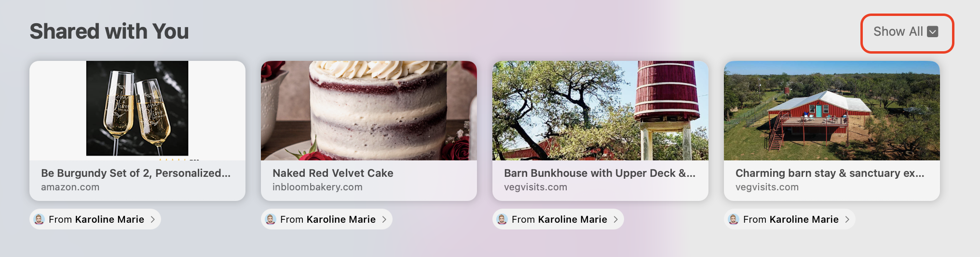Click chevron on From Karoline Marie under Charming barn

[x=847, y=219]
